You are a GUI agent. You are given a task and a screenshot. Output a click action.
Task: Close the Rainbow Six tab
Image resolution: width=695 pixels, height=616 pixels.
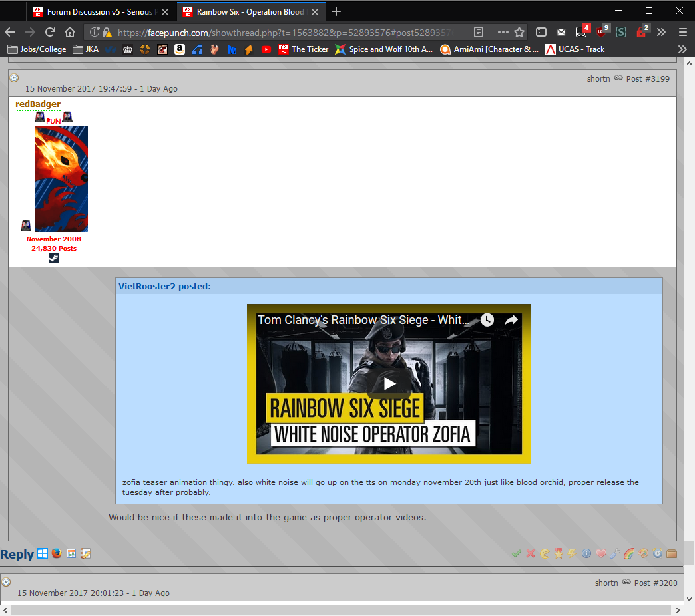(x=315, y=12)
